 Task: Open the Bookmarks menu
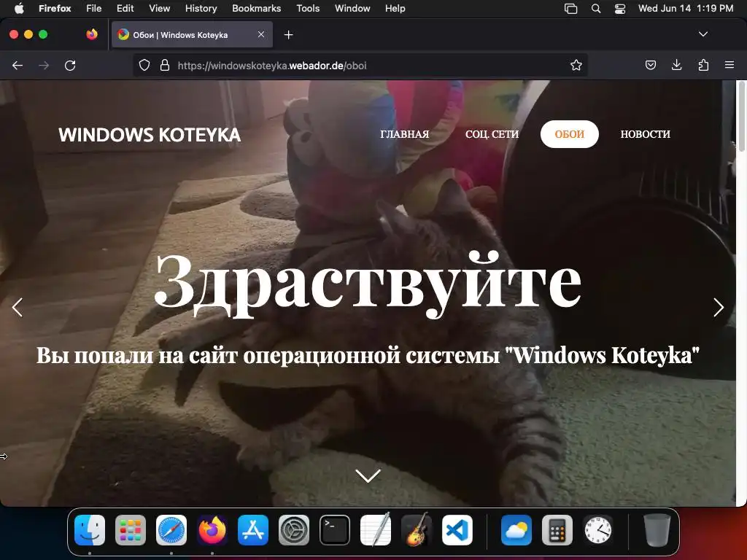(256, 8)
